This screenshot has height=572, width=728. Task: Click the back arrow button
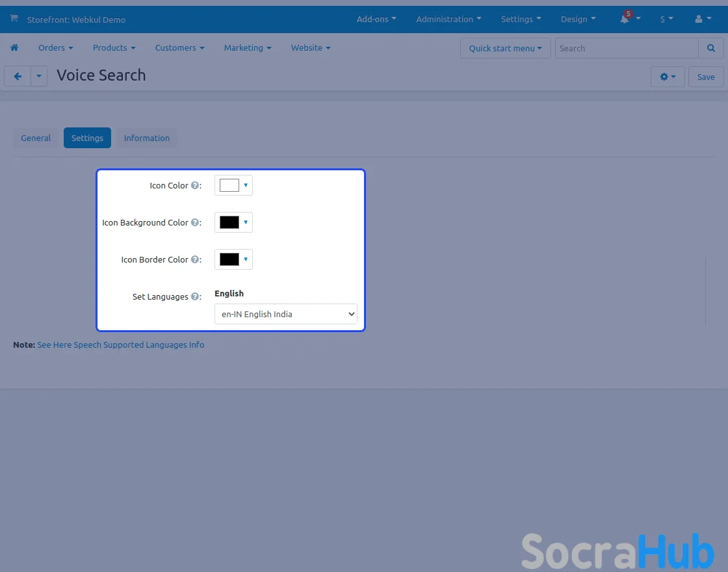point(18,77)
